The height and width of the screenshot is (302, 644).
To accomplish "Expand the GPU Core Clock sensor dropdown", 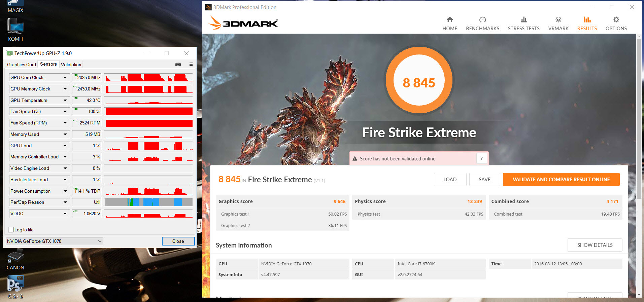I will tap(65, 78).
